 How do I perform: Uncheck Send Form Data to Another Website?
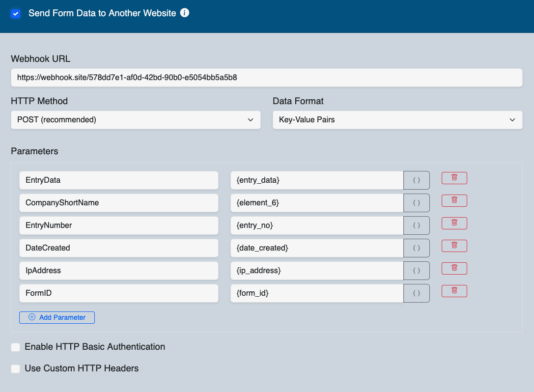(16, 14)
